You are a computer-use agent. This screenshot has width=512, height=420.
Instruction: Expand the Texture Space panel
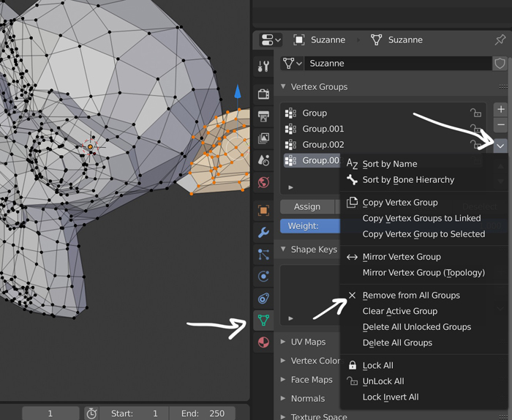tap(283, 417)
